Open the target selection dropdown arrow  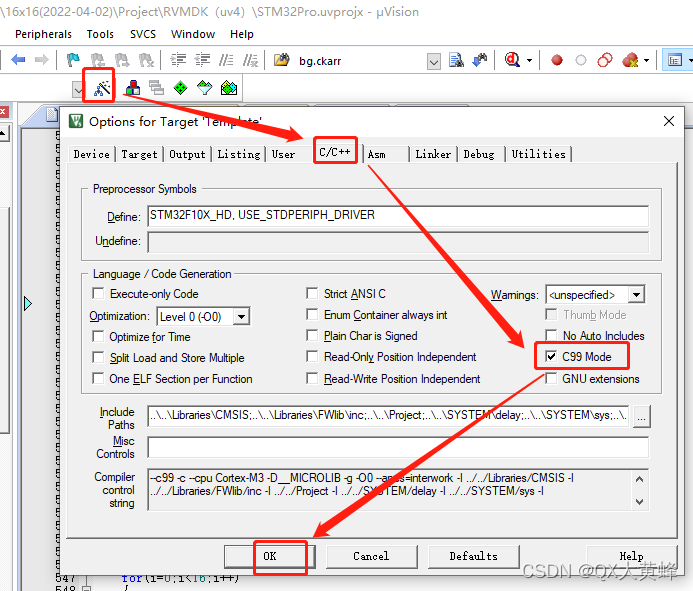78,90
